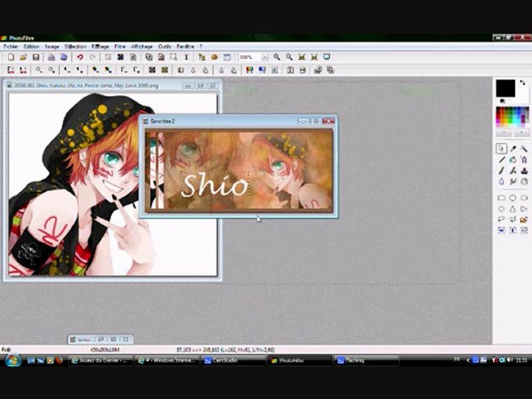Switch to CamStudio in the taskbar
The width and height of the screenshot is (532, 399).
(233, 360)
